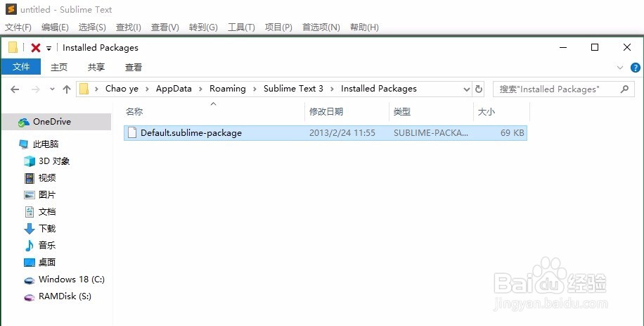Open the 编辑(E) menu in Sublime Text
Screen dimensions: 644x326
click(x=55, y=27)
